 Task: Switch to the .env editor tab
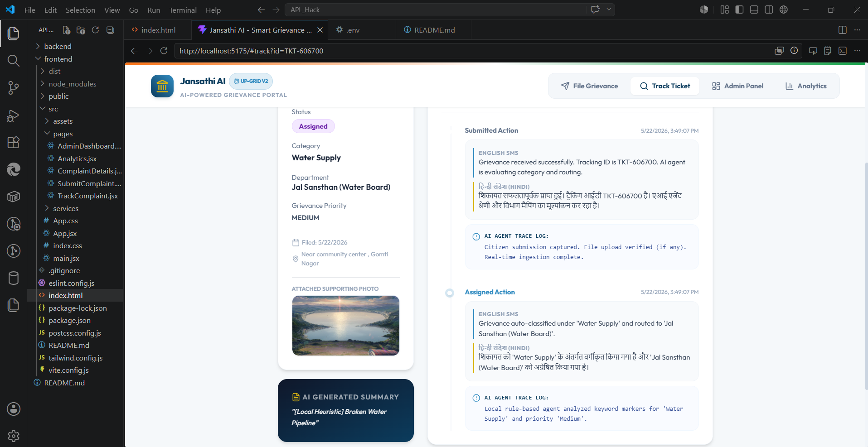pos(362,30)
